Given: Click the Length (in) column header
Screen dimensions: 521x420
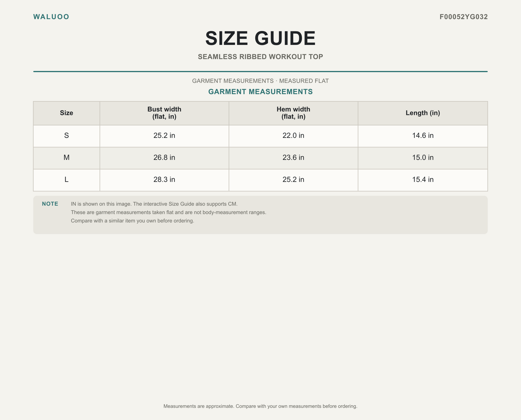Looking at the screenshot, I should point(423,113).
